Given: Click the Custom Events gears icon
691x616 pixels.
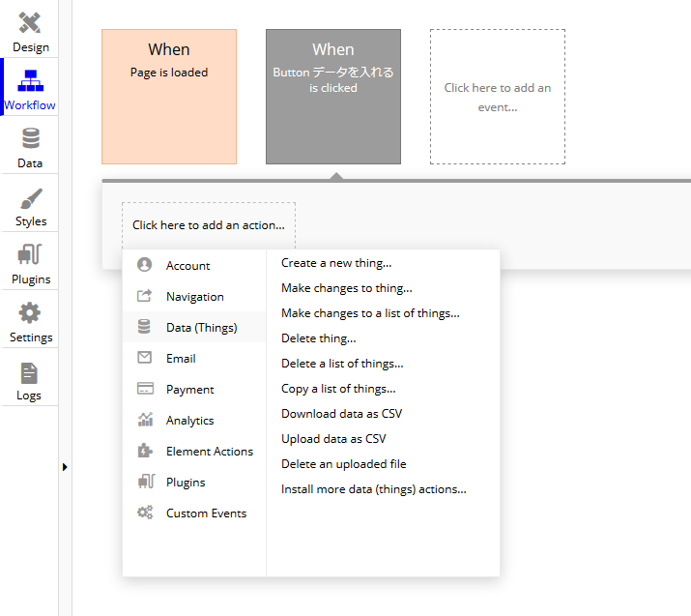Looking at the screenshot, I should [145, 512].
